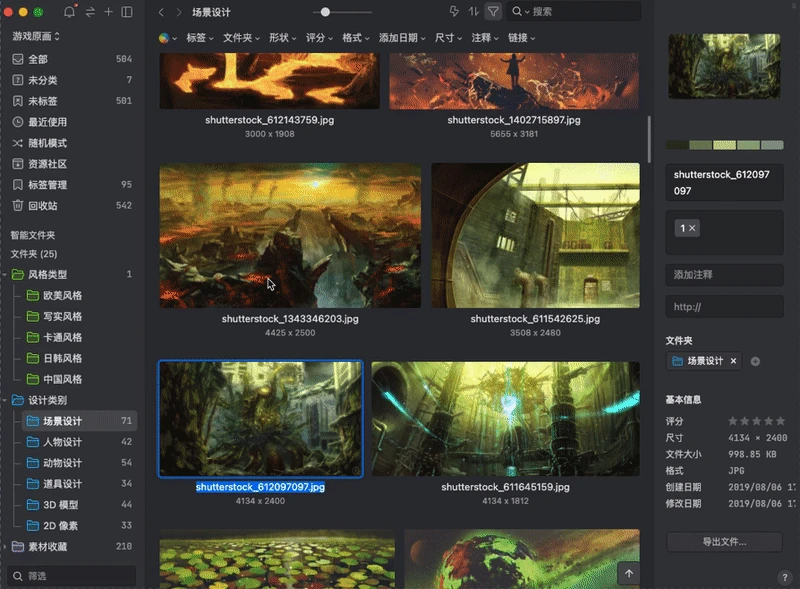
Task: Select 全部 in the sidebar
Action: pyautogui.click(x=72, y=59)
